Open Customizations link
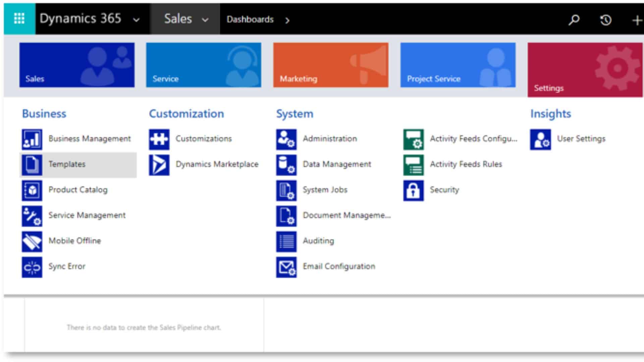Viewport: 644px width, 362px height. click(x=204, y=139)
